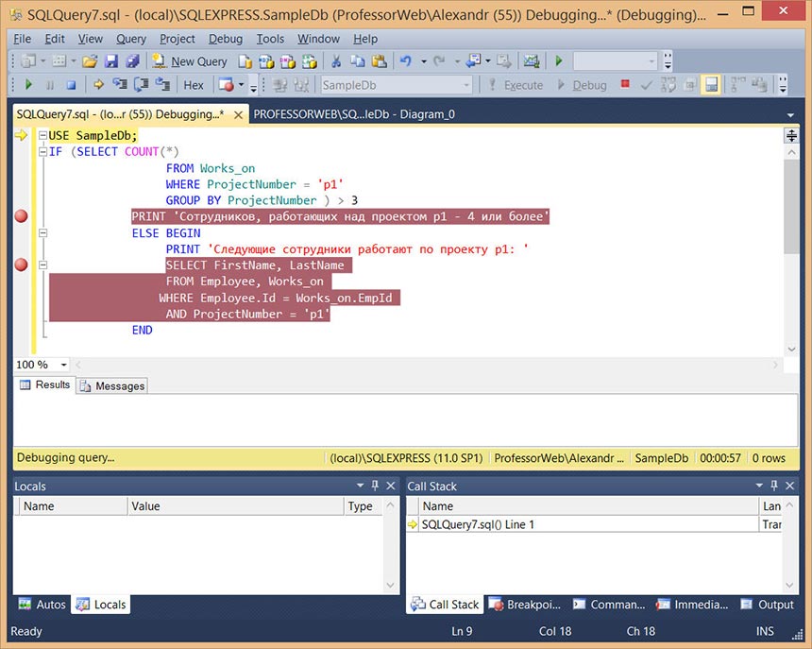Screen dimensions: 812x649
Task: Open the empty solution configurations combo box
Action: coord(616,61)
